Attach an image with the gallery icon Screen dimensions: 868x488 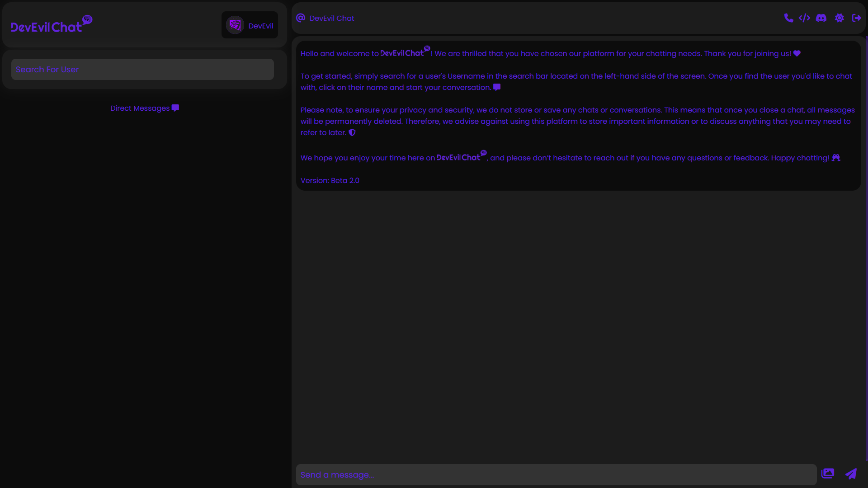coord(829,473)
